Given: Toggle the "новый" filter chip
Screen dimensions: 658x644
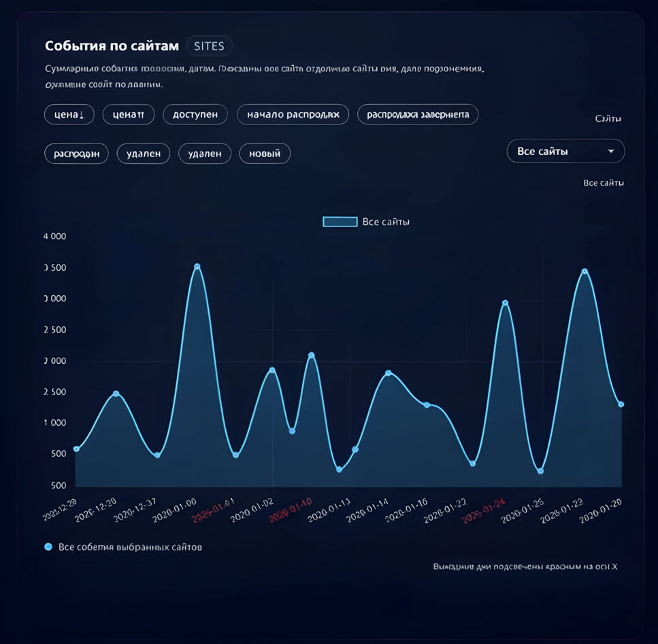Looking at the screenshot, I should pos(265,154).
